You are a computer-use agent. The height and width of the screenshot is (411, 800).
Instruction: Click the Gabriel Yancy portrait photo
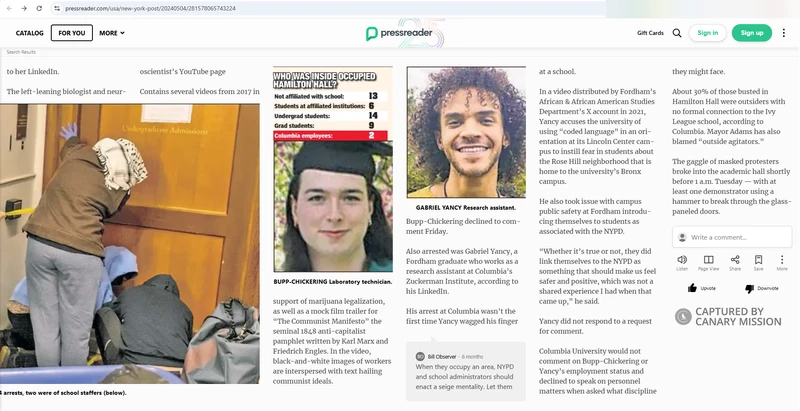coord(466,132)
